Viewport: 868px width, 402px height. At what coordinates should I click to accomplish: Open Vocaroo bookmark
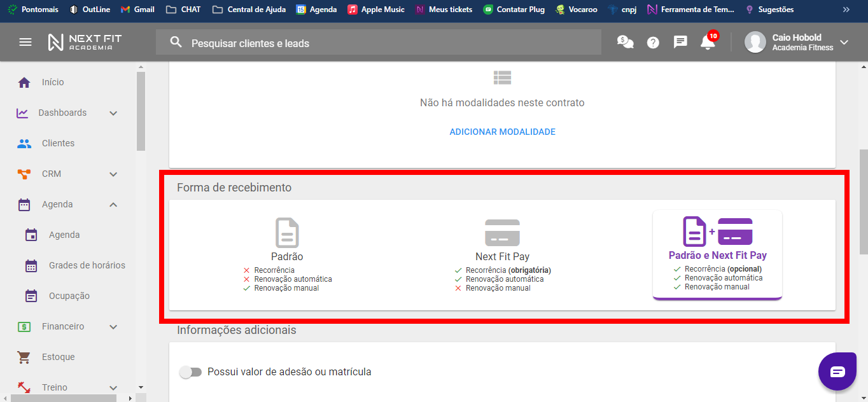coord(576,10)
